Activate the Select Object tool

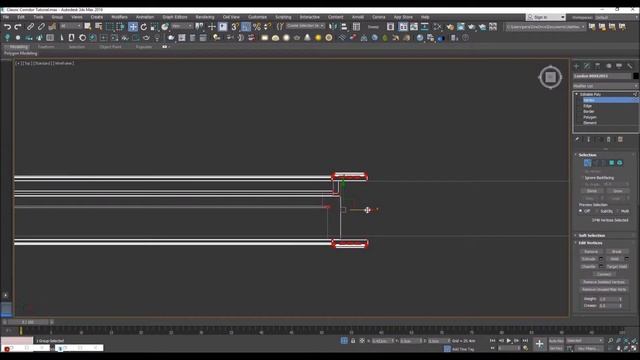click(x=88, y=27)
